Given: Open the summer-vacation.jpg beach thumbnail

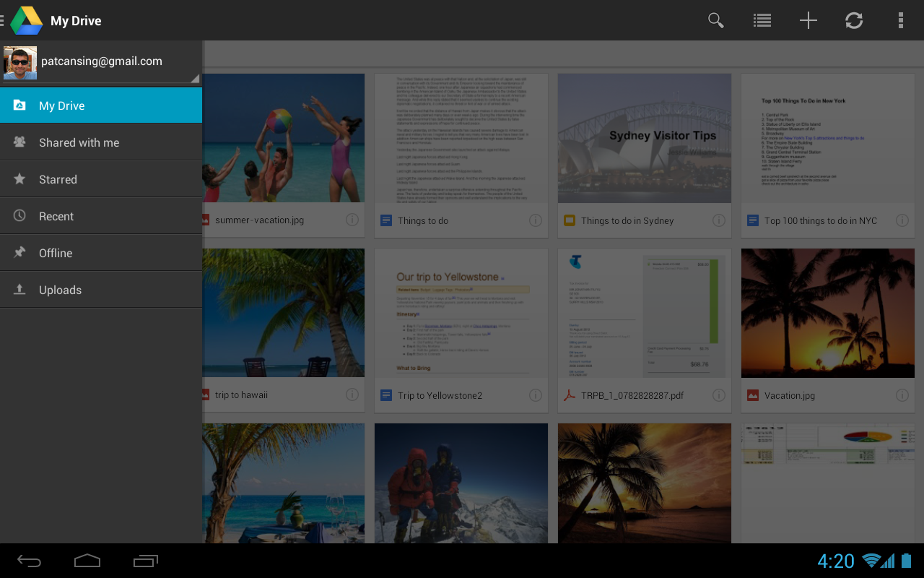Looking at the screenshot, I should pyautogui.click(x=284, y=137).
